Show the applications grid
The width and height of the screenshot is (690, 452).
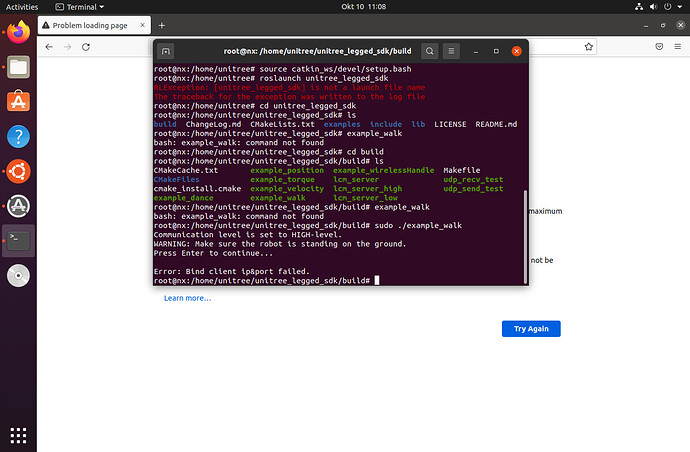(x=18, y=435)
